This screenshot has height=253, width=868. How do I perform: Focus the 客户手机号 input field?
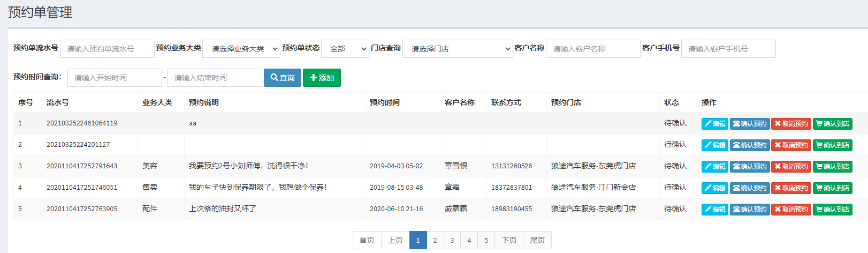[728, 49]
